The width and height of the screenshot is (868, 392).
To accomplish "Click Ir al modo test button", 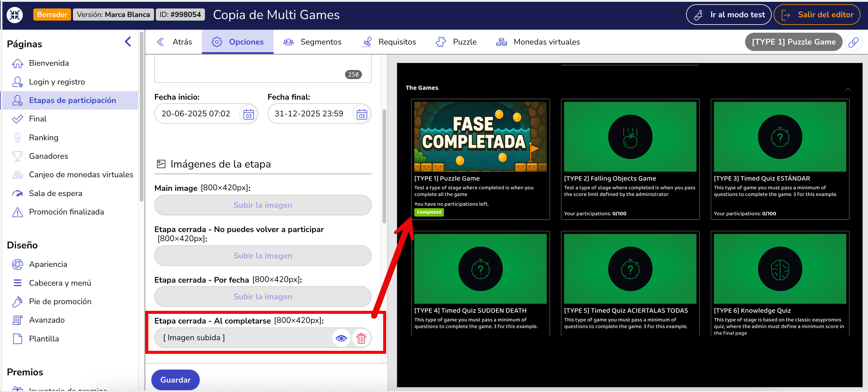I will 728,15.
